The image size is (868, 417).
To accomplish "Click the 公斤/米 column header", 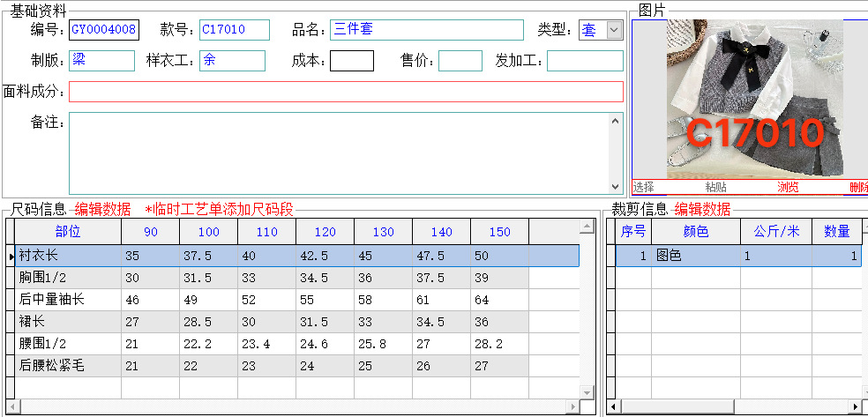I will click(776, 232).
